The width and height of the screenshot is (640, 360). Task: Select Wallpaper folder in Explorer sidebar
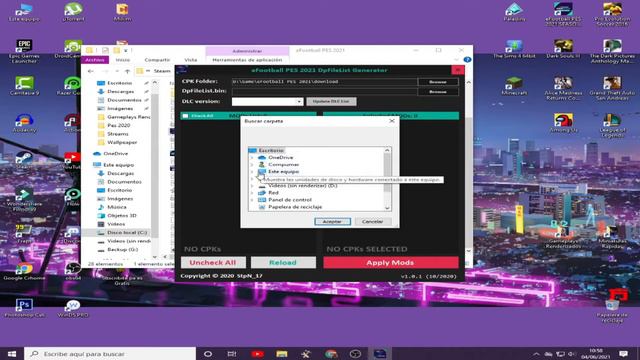tap(122, 142)
